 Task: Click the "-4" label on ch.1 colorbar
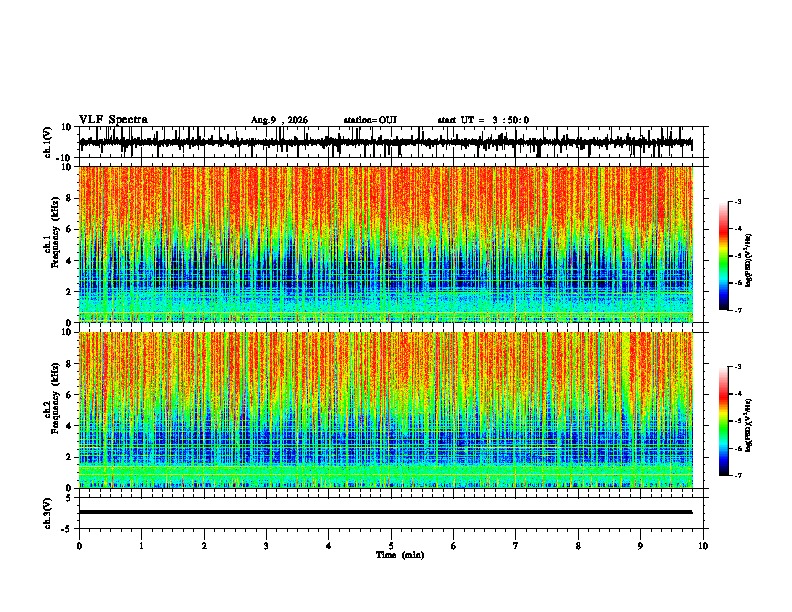[x=737, y=229]
